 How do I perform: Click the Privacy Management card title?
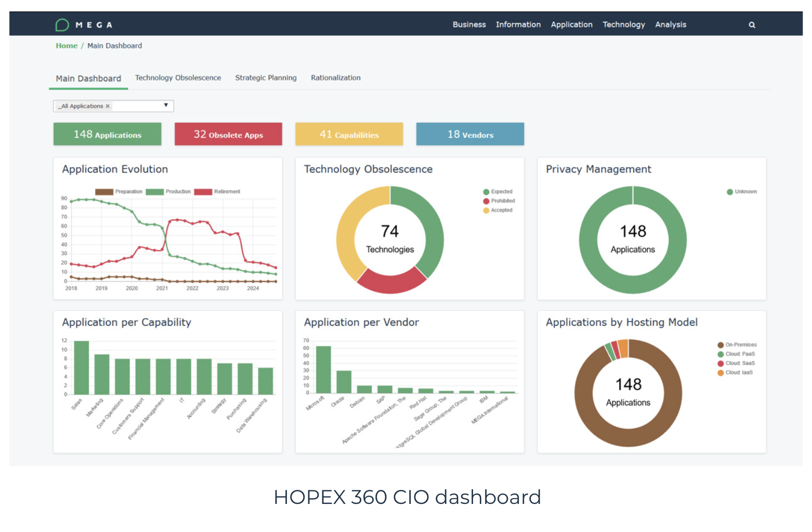(x=598, y=169)
